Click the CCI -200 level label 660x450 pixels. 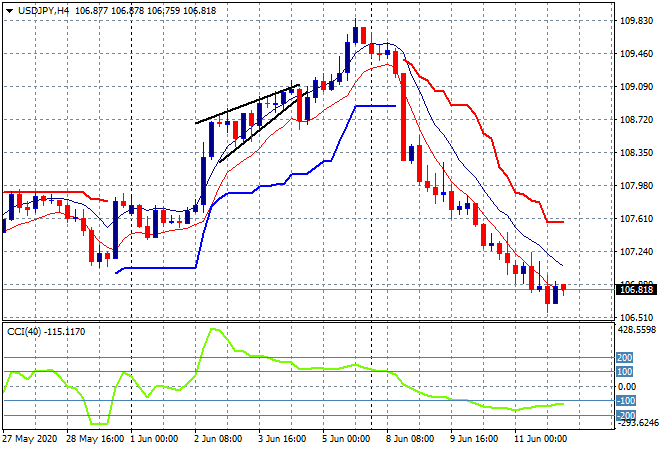tap(625, 415)
